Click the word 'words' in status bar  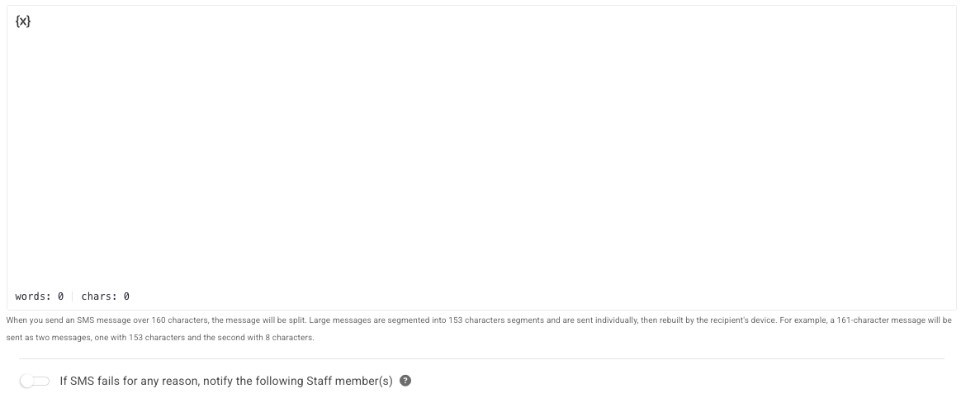[x=31, y=296]
